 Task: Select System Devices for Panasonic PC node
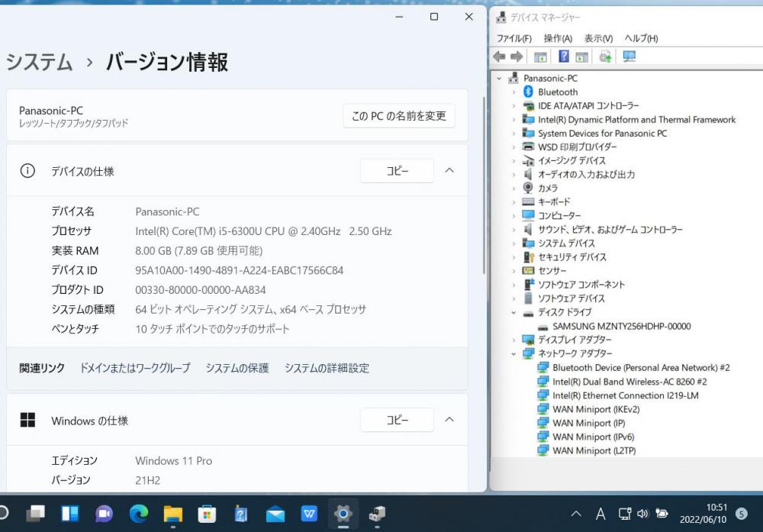coord(603,133)
